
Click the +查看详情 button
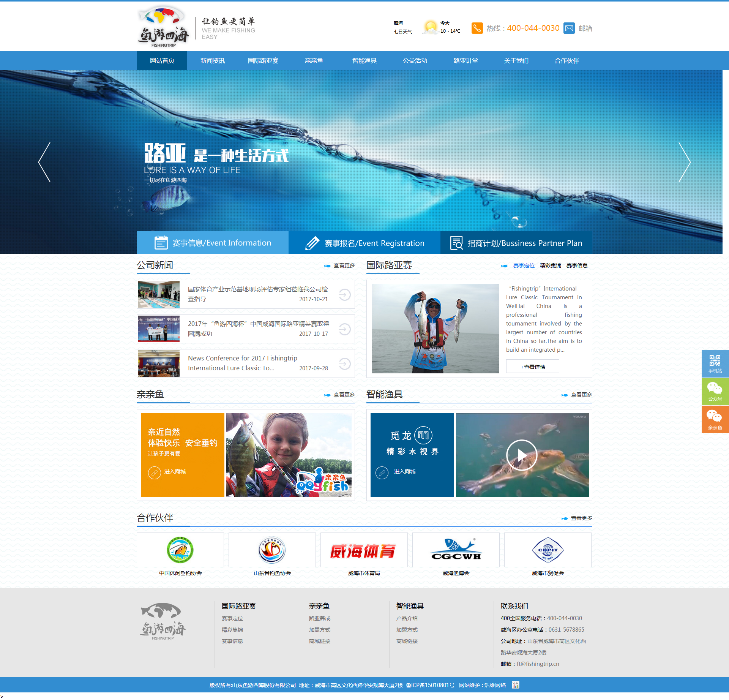pyautogui.click(x=532, y=367)
